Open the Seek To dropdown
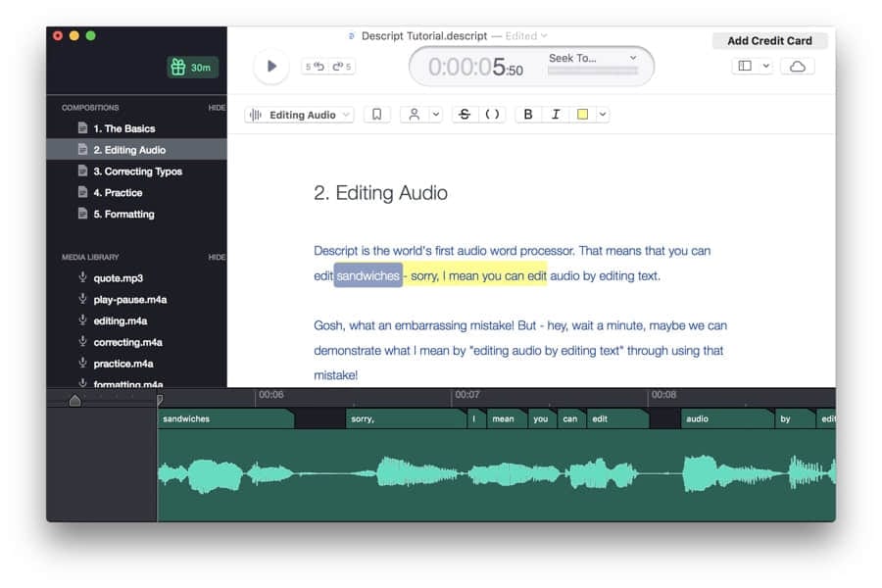Screen dimensions: 882x588 pos(593,58)
